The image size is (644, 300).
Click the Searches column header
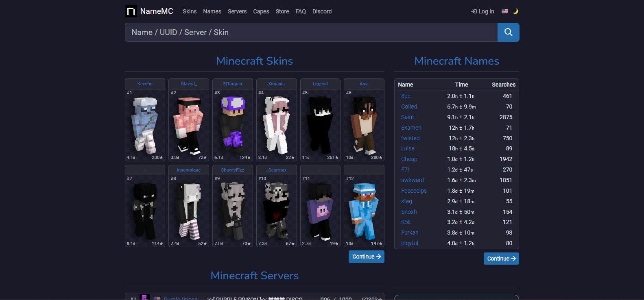click(x=504, y=85)
